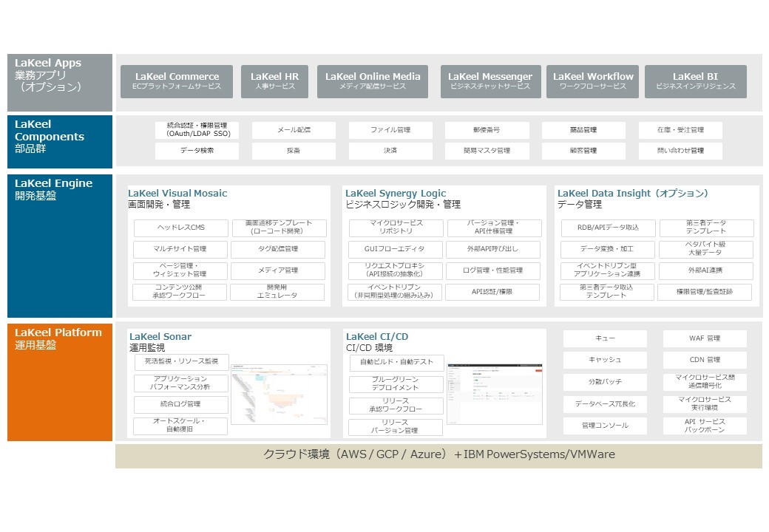The image size is (769, 532).
Task: Select the LaKeel Commerce service block
Action: click(177, 81)
